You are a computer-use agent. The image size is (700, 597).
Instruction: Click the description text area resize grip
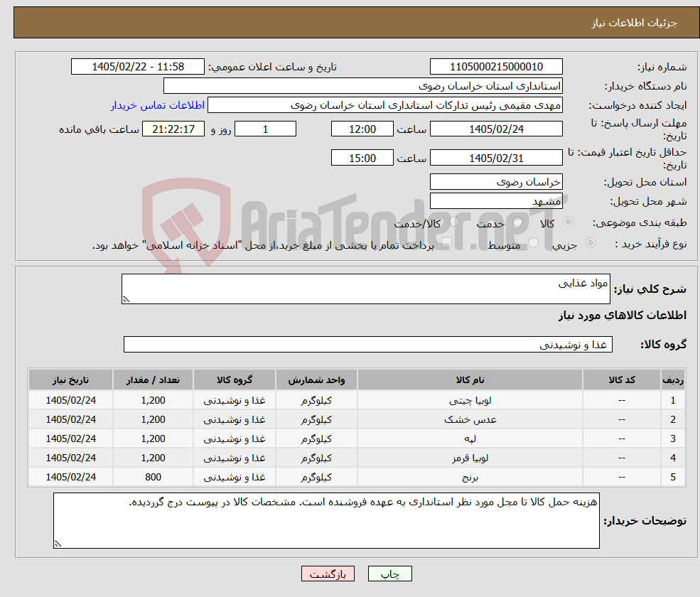click(126, 300)
